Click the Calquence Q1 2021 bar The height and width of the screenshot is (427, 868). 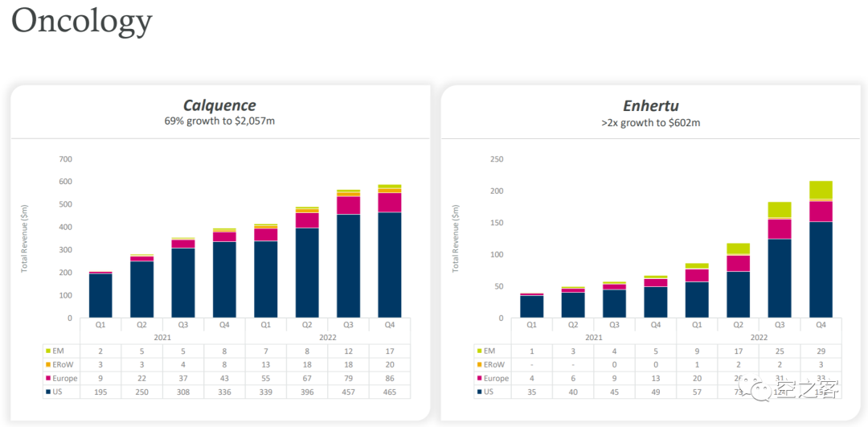100,294
